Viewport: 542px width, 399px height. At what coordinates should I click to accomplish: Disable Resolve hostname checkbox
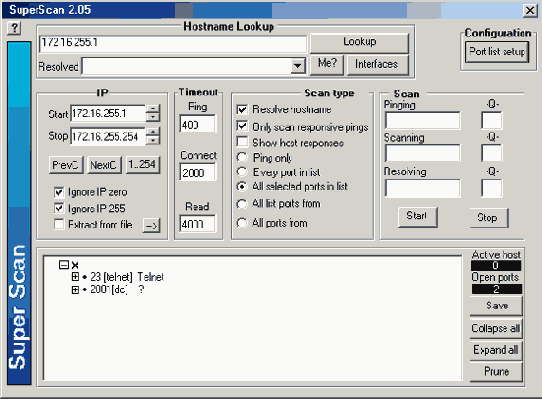[x=242, y=110]
